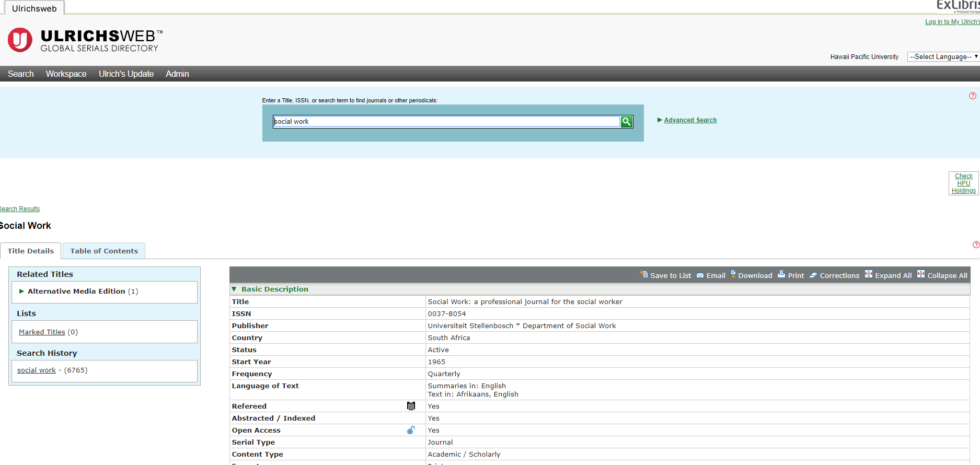The image size is (980, 465).
Task: Click the Email envelope icon
Action: point(700,275)
